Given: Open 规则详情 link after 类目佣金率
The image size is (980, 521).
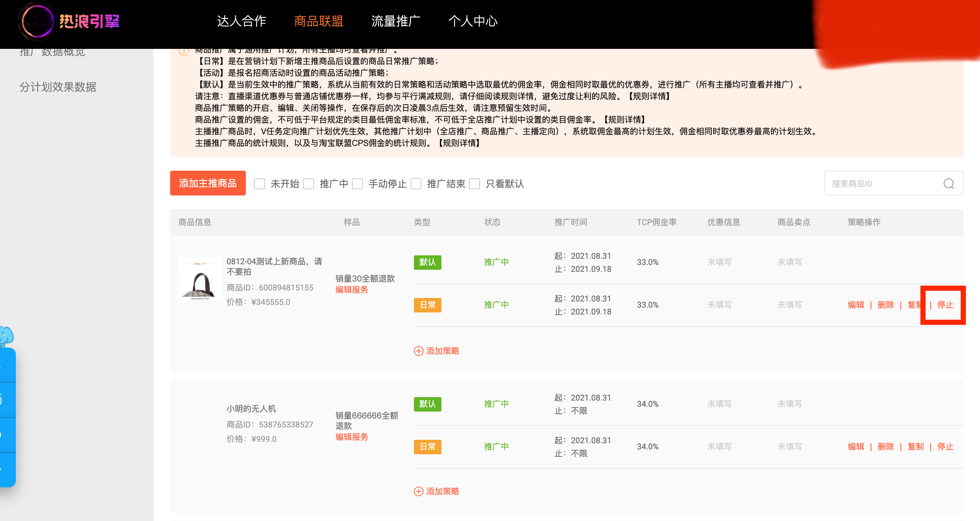Looking at the screenshot, I should (624, 120).
